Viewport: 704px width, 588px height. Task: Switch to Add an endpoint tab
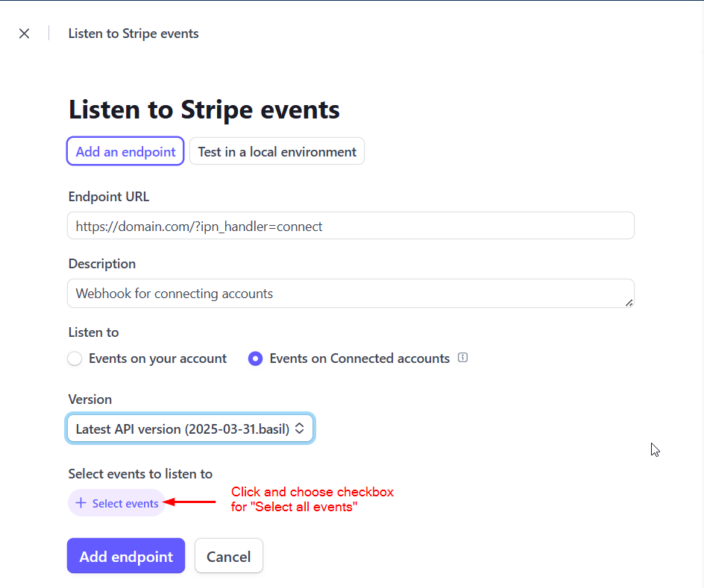125,151
